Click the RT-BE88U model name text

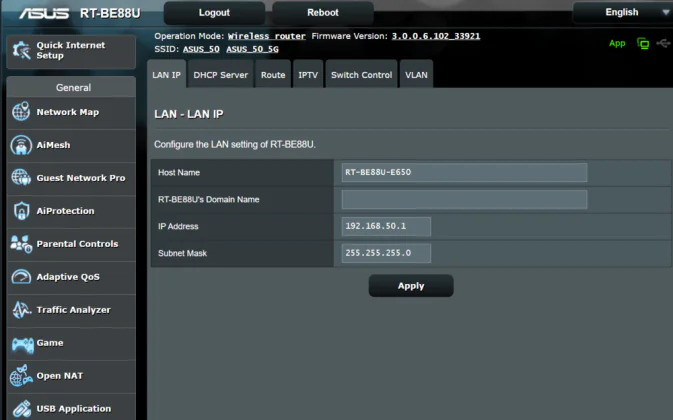(x=110, y=13)
